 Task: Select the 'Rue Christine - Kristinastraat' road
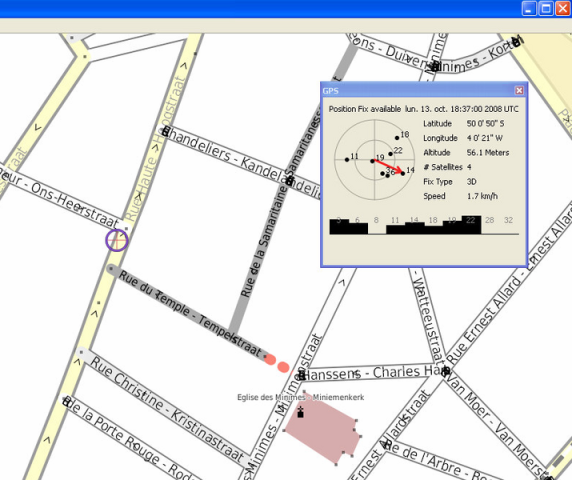click(166, 409)
